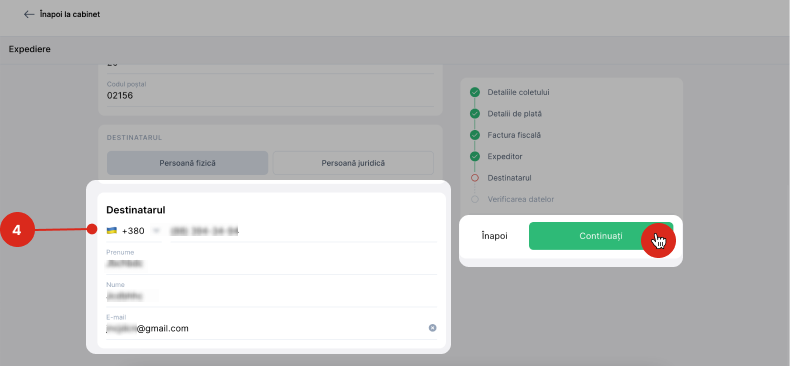Screen dimensions: 790x366
Task: Click the back arrow beside Înapoi la cabinet
Action: 29,15
